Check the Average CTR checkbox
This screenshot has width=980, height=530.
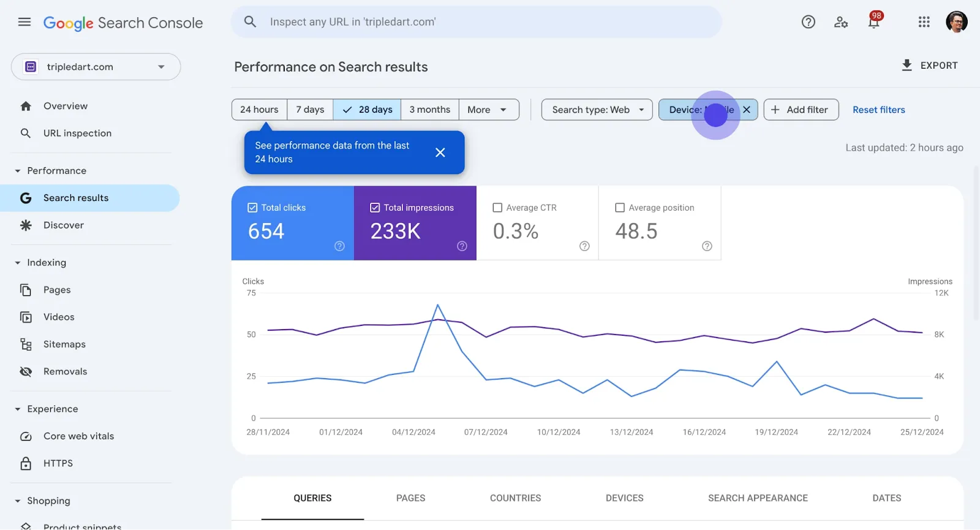pyautogui.click(x=497, y=208)
